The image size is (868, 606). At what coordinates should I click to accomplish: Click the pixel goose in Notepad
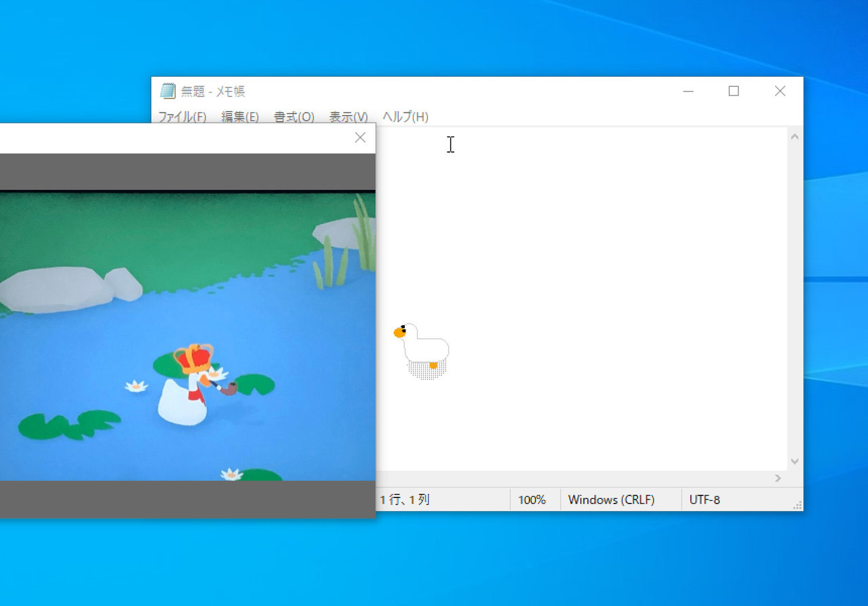[422, 350]
